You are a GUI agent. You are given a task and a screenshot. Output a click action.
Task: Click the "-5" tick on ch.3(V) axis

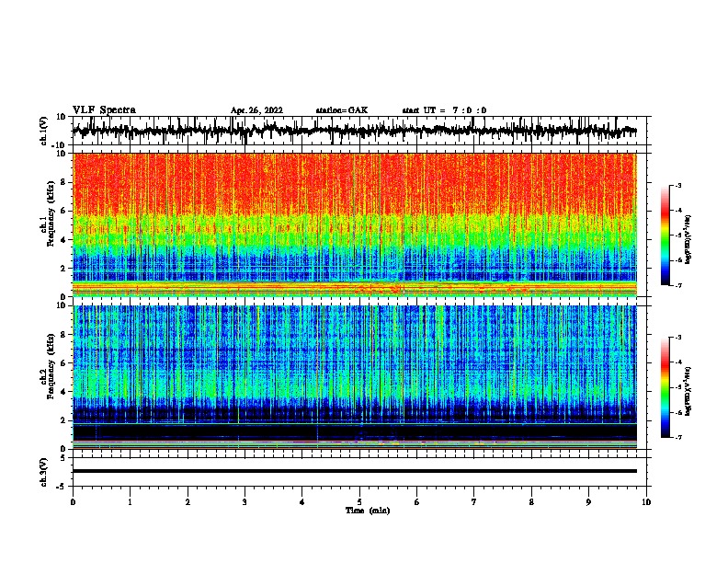tap(62, 487)
